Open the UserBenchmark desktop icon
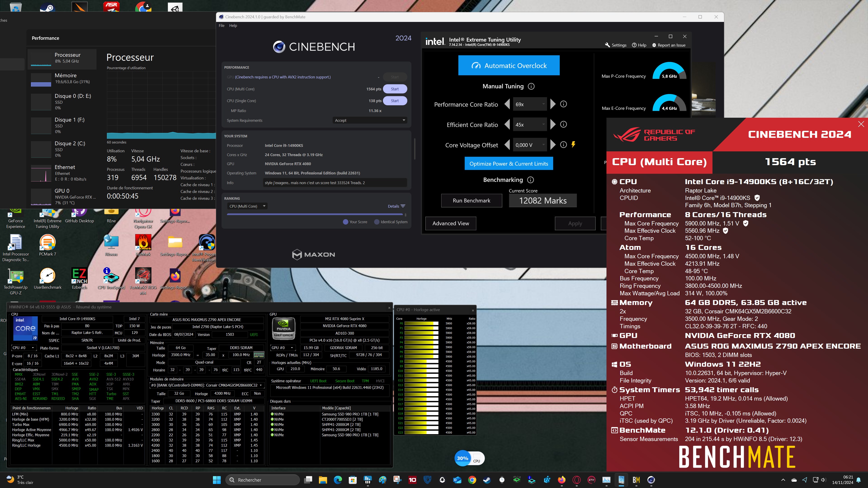868x488 pixels. click(x=47, y=279)
